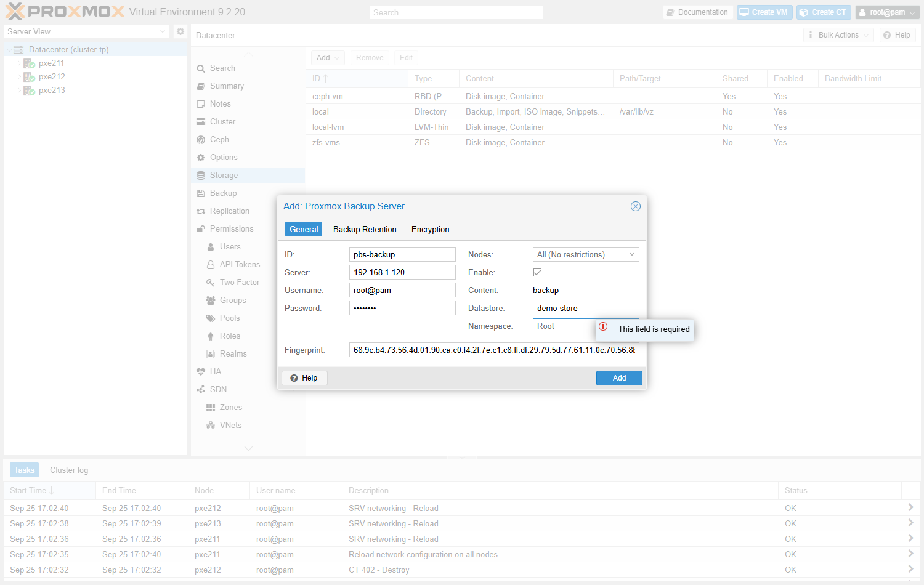Open the Ceph section icon
The width and height of the screenshot is (924, 585).
click(201, 140)
